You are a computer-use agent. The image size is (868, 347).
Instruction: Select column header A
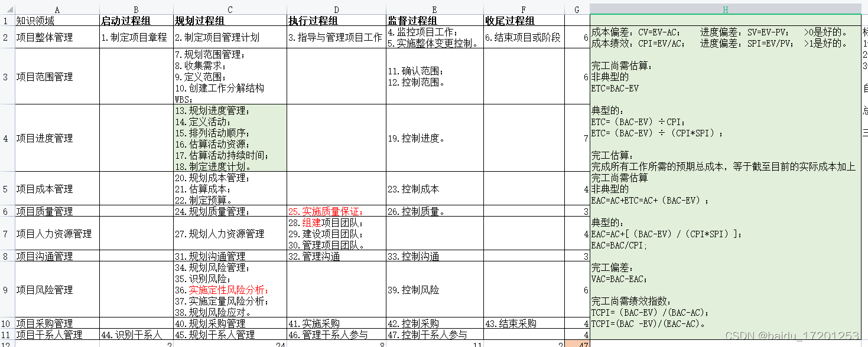[57, 9]
